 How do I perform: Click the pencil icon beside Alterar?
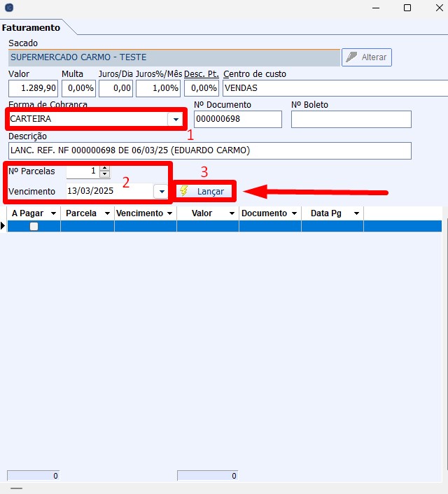point(351,57)
